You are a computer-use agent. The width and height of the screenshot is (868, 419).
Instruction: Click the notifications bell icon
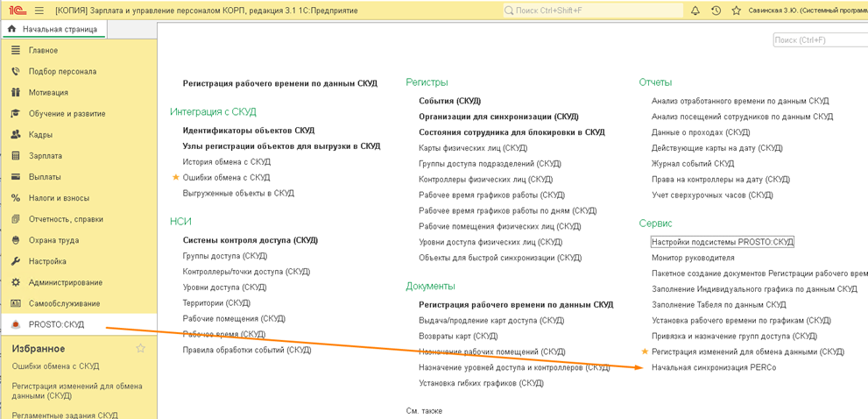pyautogui.click(x=695, y=11)
